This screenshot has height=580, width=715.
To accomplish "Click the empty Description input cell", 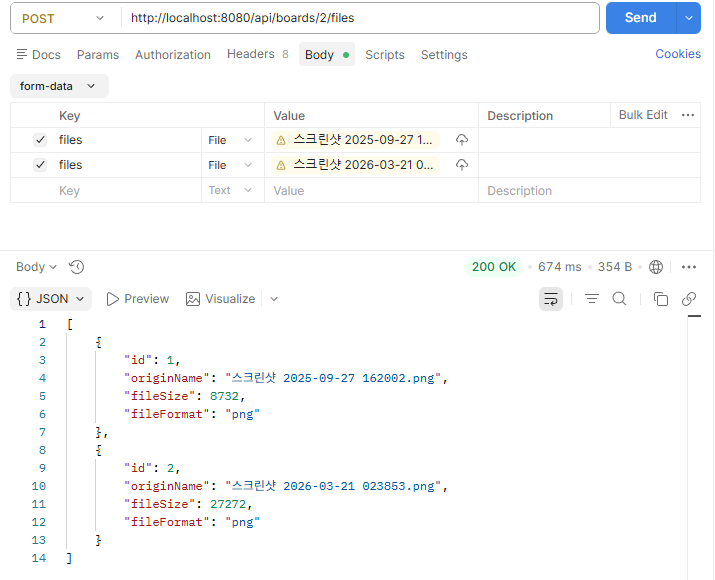I will click(x=589, y=190).
